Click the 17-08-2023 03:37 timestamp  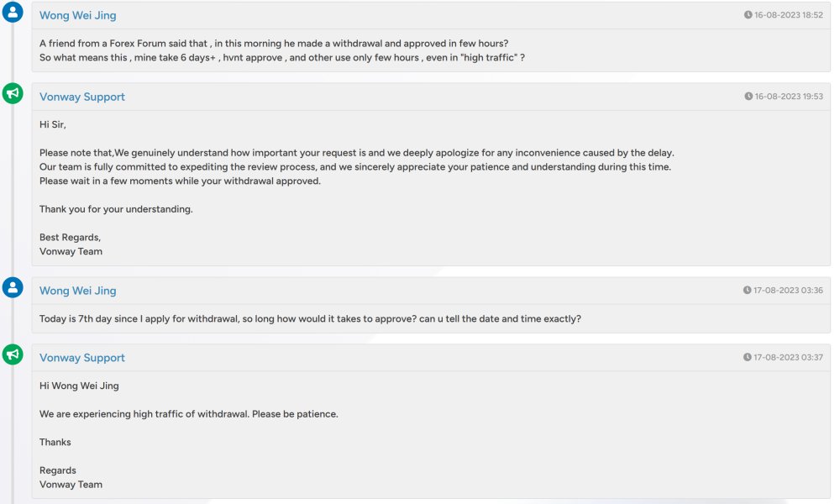pyautogui.click(x=788, y=357)
